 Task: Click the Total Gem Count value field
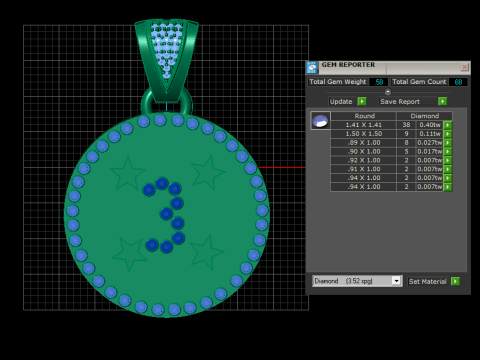pos(458,82)
